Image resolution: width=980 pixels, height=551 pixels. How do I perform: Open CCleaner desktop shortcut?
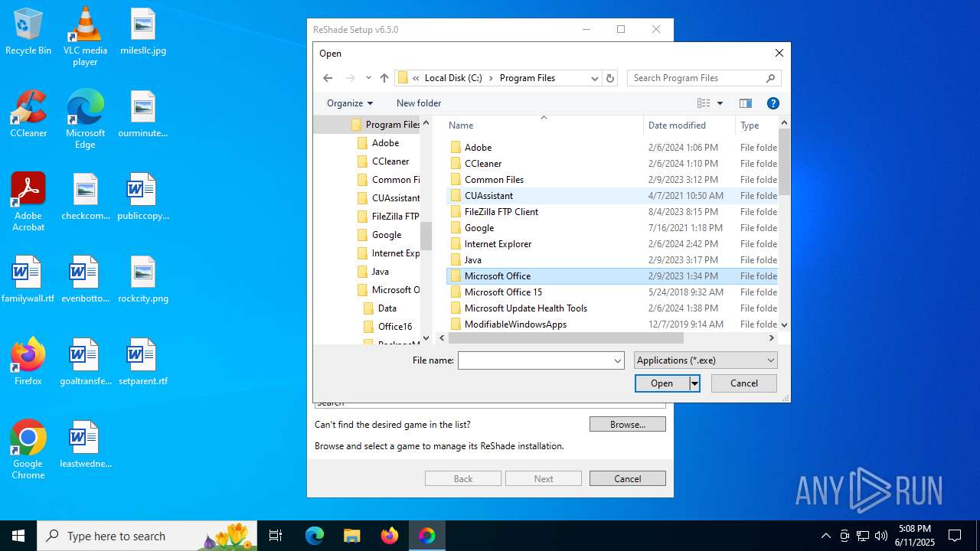tap(28, 115)
